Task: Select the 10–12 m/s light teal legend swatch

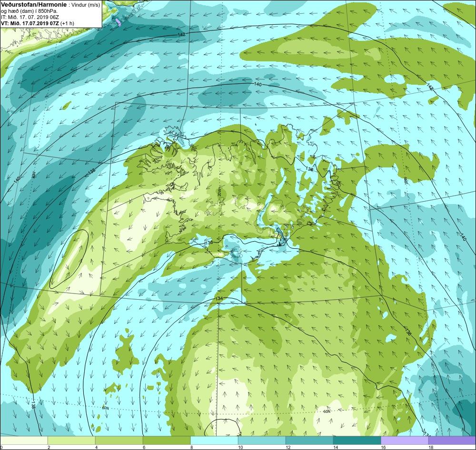Action: tap(262, 440)
